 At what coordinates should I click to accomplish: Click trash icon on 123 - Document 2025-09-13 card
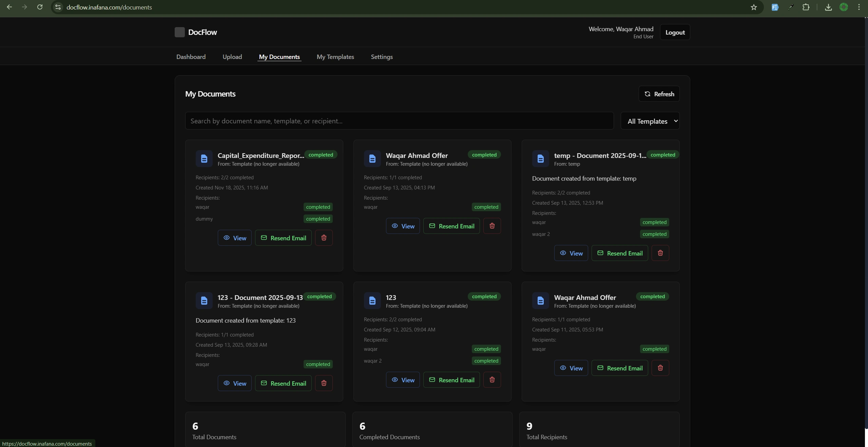pos(324,383)
